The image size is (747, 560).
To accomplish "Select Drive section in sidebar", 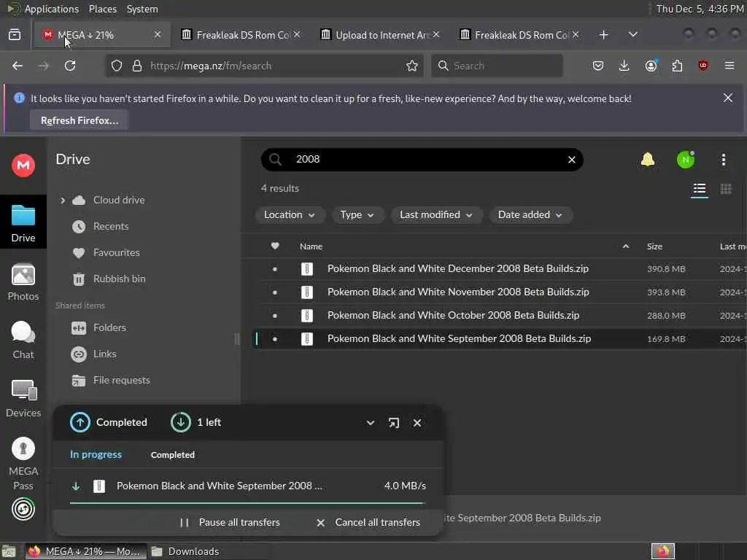I will pos(23,222).
